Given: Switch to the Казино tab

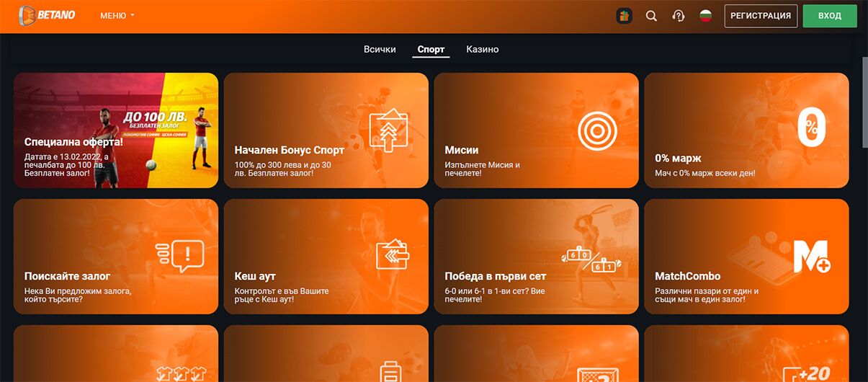Looking at the screenshot, I should [x=483, y=49].
